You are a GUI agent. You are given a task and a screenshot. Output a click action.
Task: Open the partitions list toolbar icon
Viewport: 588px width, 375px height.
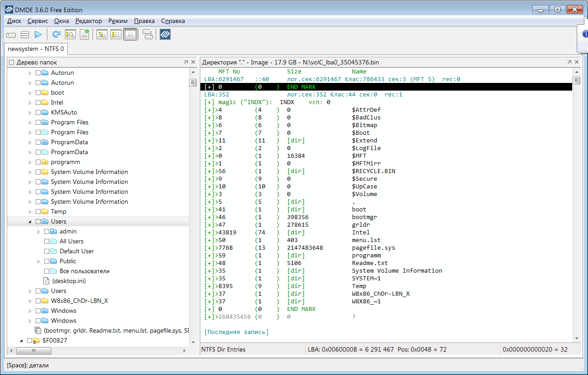pos(25,34)
